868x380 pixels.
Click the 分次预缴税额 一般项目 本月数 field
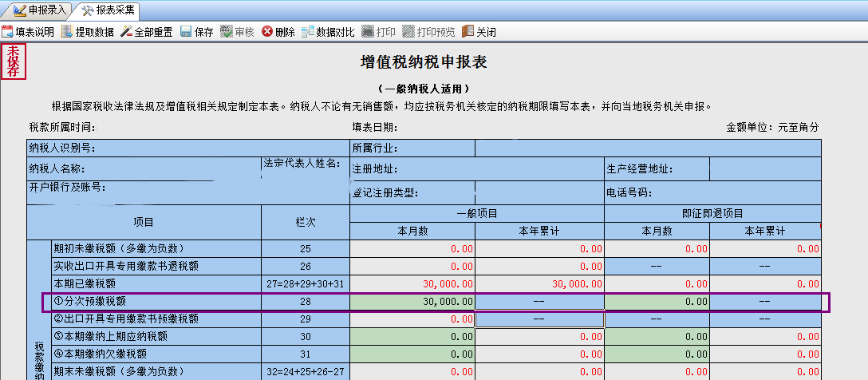click(x=412, y=302)
